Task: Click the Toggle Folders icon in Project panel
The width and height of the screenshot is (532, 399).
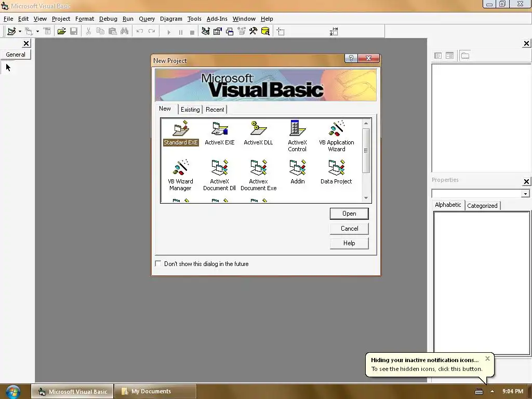Action: 465,55
